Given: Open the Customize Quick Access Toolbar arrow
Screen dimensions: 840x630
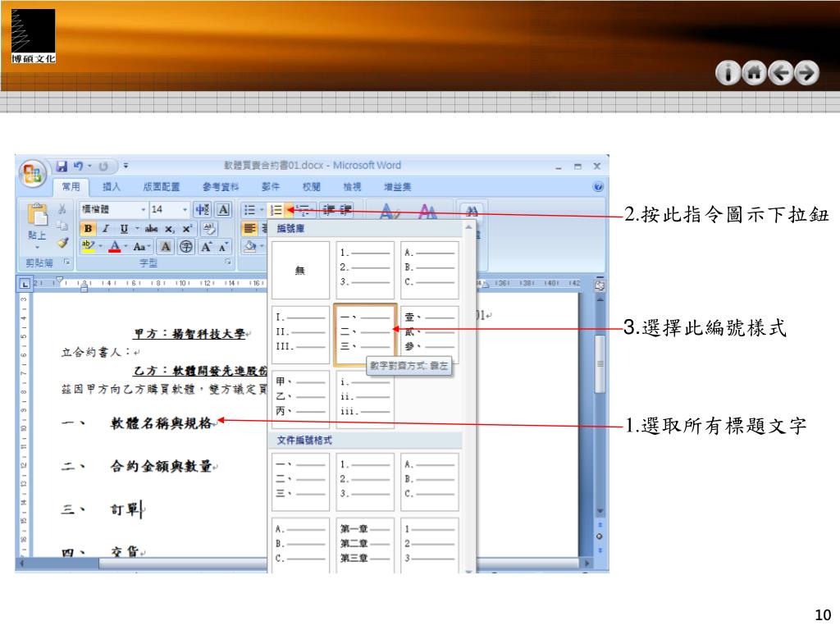Looking at the screenshot, I should tap(126, 166).
